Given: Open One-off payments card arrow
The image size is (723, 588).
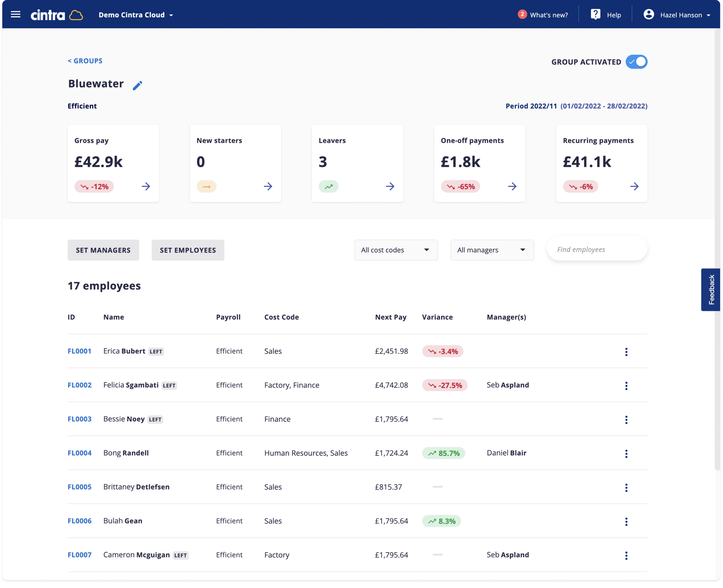Looking at the screenshot, I should point(512,186).
